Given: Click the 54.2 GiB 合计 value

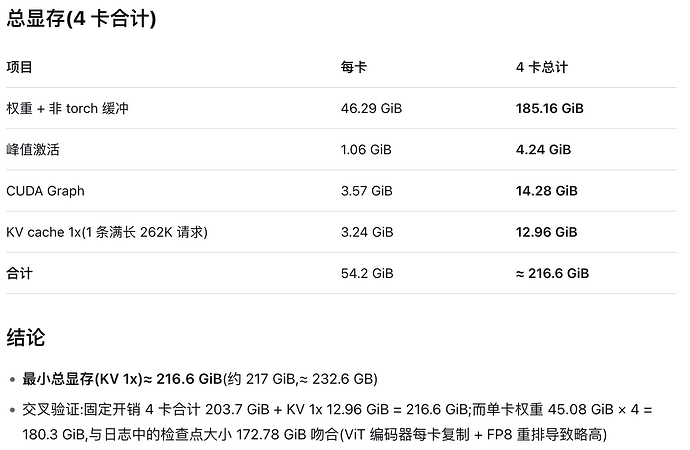Looking at the screenshot, I should pyautogui.click(x=367, y=274).
